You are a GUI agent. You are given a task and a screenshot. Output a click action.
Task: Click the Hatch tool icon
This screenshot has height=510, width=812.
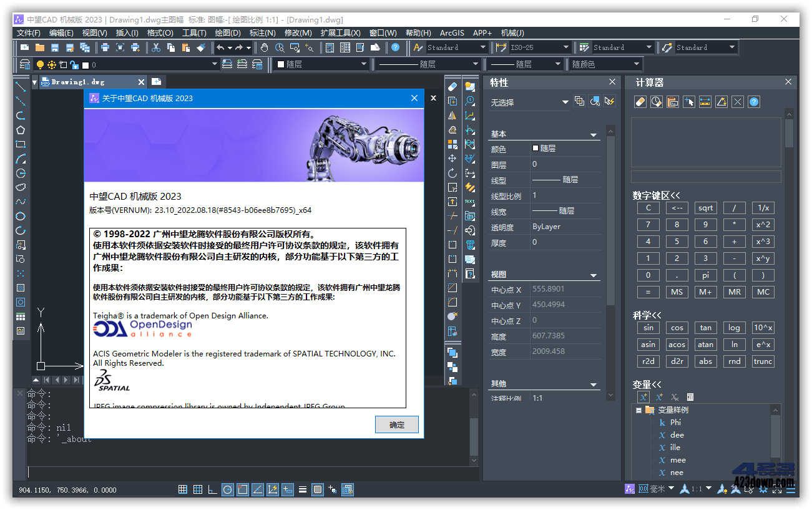[x=21, y=288]
